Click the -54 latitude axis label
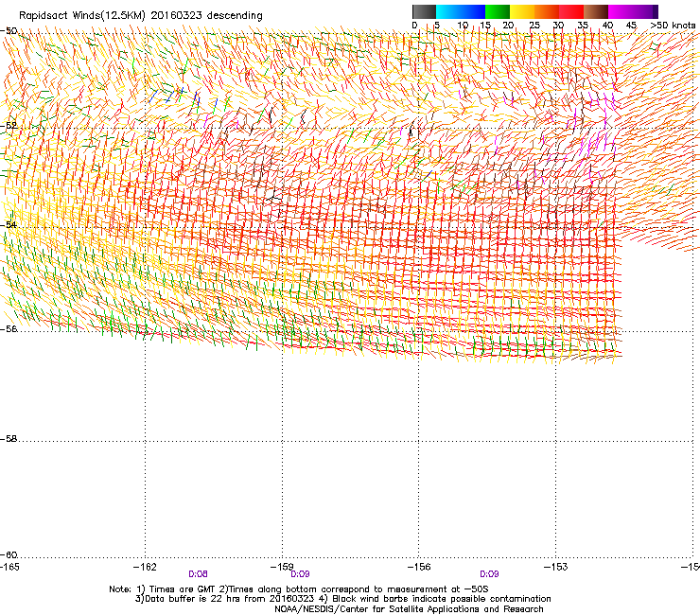Screen dimensions: 700x615 coord(9,224)
